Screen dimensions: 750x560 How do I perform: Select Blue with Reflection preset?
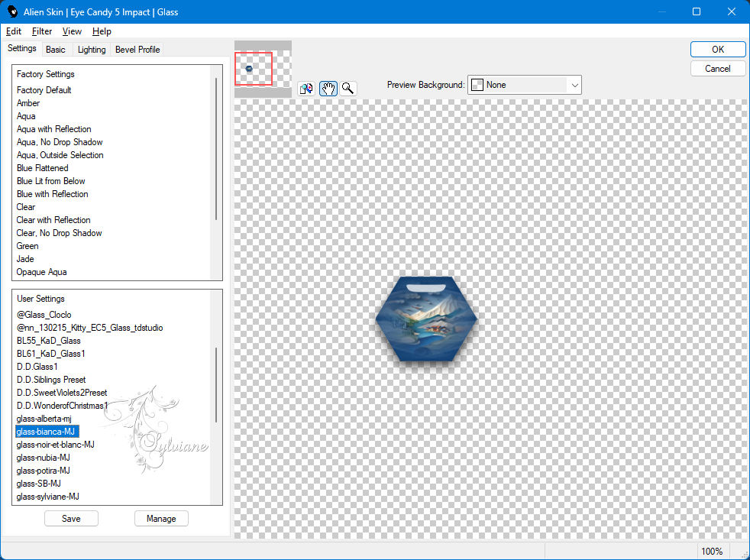point(52,193)
